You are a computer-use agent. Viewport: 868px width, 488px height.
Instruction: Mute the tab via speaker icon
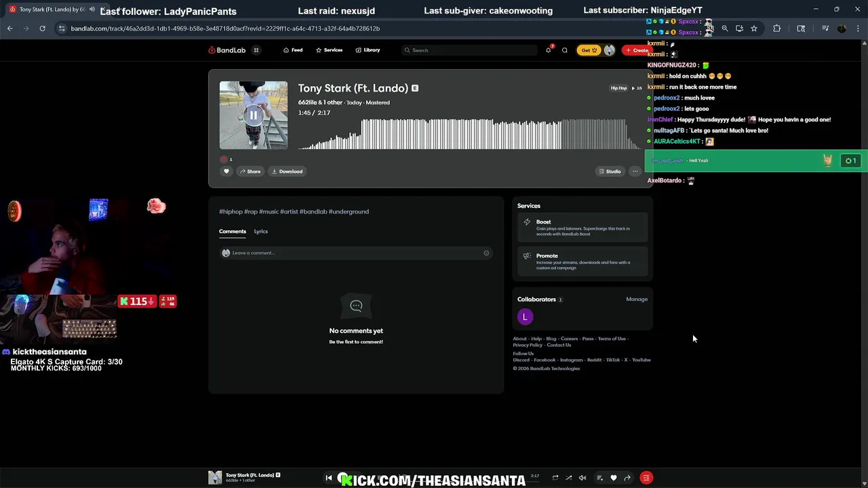[92, 9]
